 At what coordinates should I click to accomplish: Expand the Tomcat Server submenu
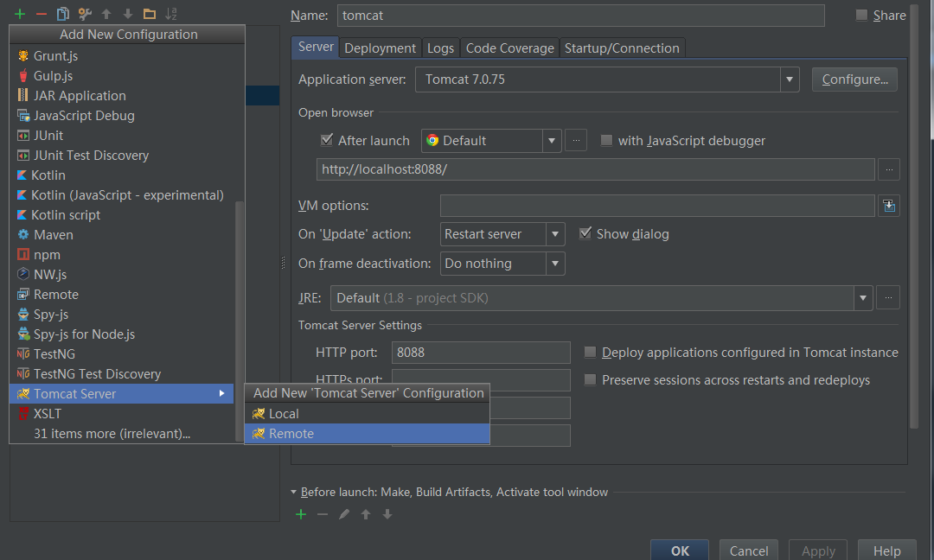(x=122, y=394)
